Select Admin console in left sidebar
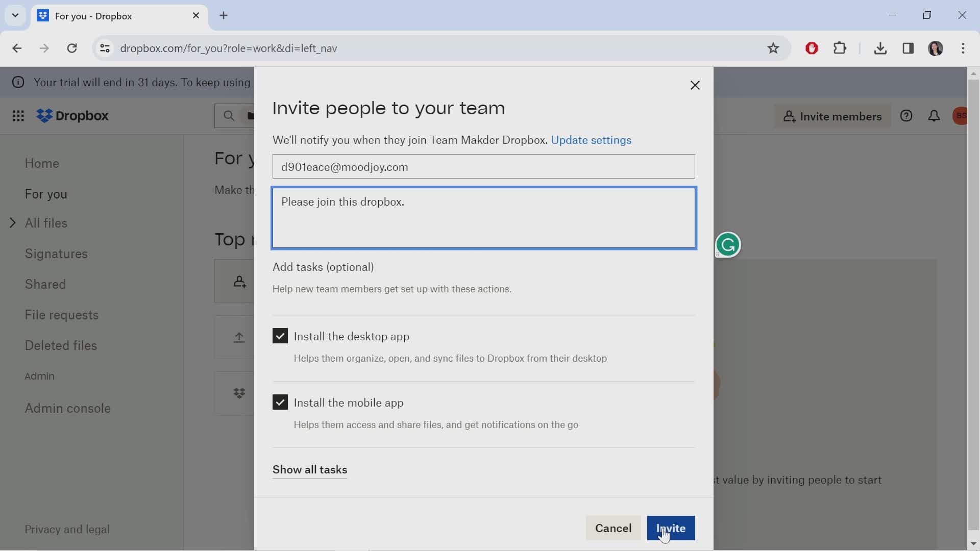The width and height of the screenshot is (980, 551). [67, 408]
